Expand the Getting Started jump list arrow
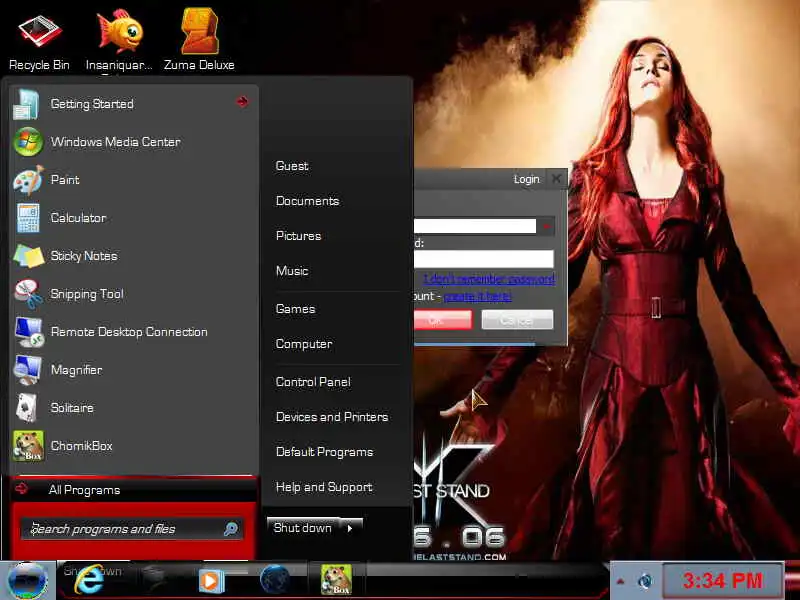The height and width of the screenshot is (600, 800). [242, 102]
